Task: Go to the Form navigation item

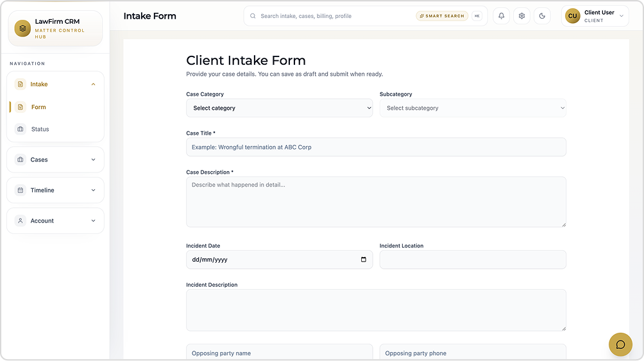Action: [55, 107]
